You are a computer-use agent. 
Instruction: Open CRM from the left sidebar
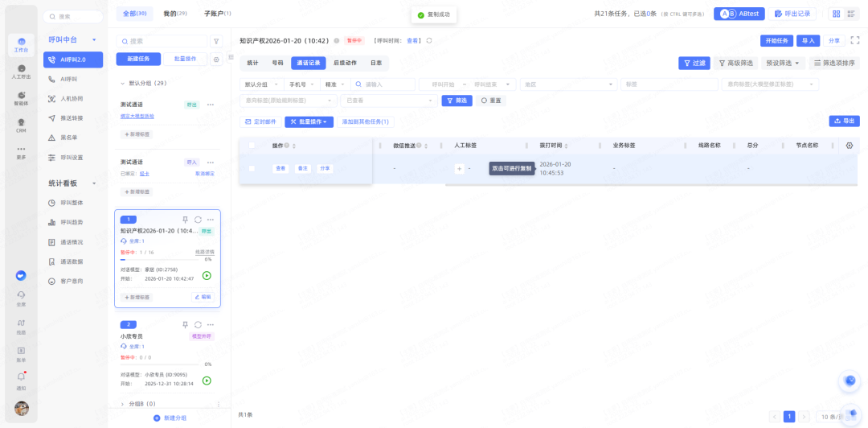(21, 126)
